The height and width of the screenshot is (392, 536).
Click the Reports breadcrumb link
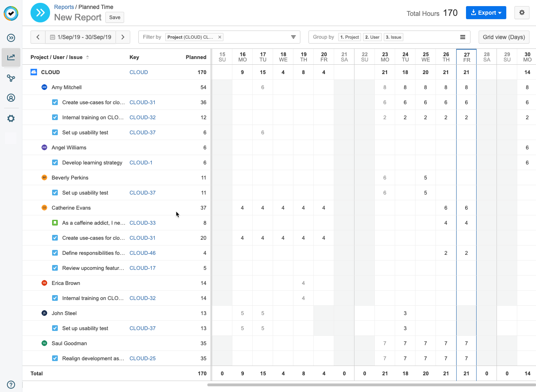[x=64, y=7]
